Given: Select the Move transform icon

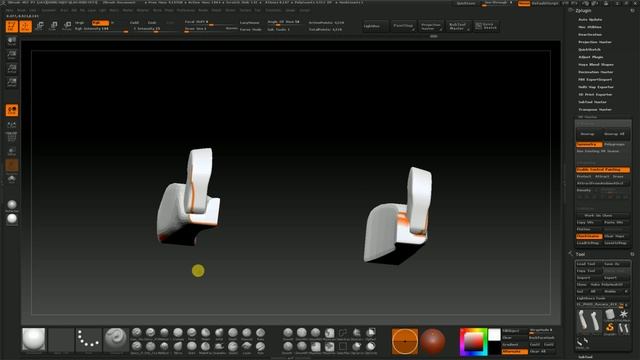Looking at the screenshot, I should 40,26.
